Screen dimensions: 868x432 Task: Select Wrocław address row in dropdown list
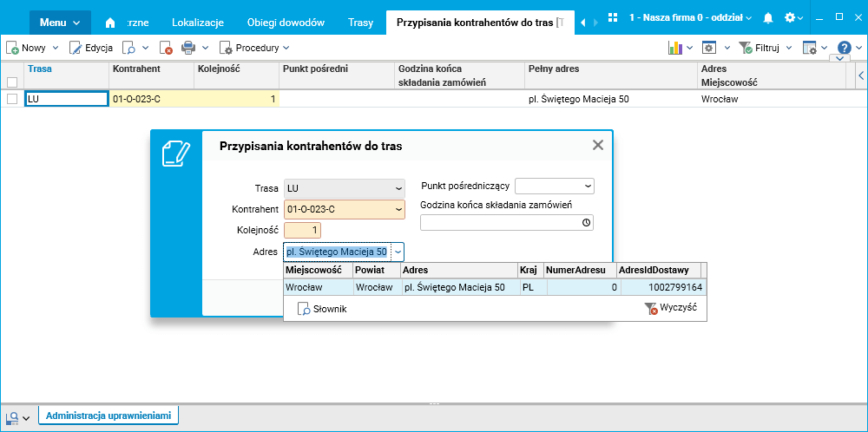tap(495, 287)
